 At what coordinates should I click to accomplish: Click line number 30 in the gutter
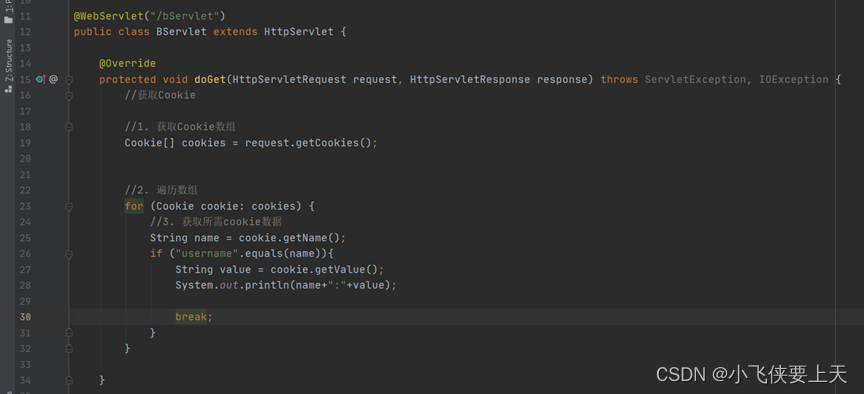[x=25, y=317]
